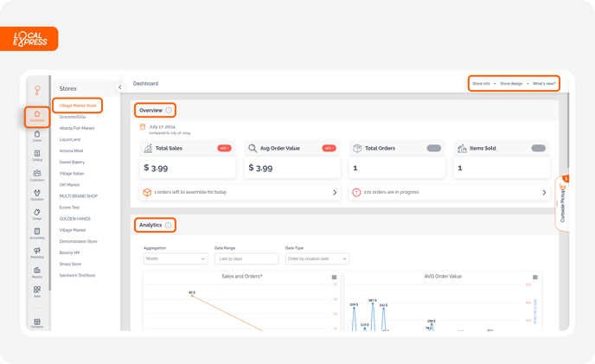Open the Catalog icon in sidebar
Viewport: 595px width, 364px height.
tap(37, 156)
